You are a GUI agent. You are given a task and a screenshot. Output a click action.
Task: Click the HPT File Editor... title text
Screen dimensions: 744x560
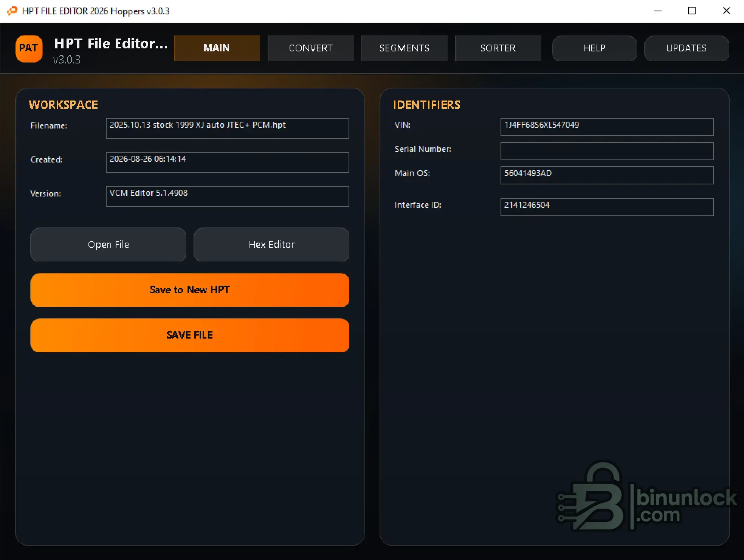[111, 44]
